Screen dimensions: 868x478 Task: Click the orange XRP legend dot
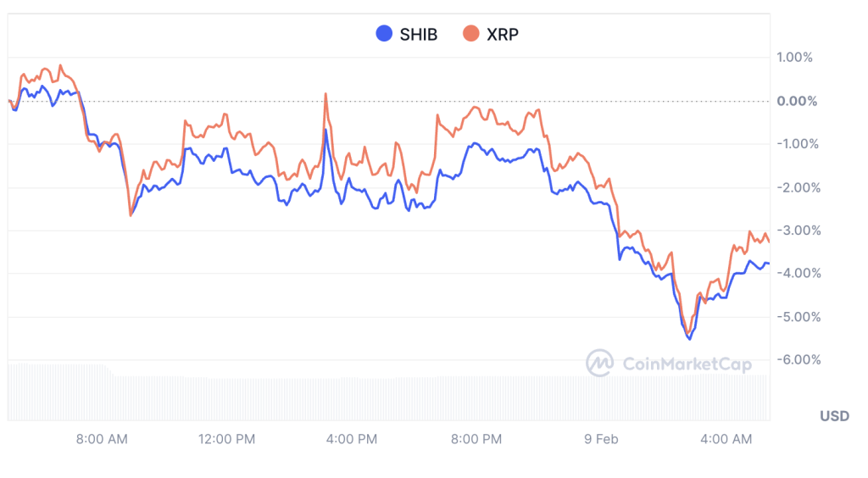[x=470, y=34]
